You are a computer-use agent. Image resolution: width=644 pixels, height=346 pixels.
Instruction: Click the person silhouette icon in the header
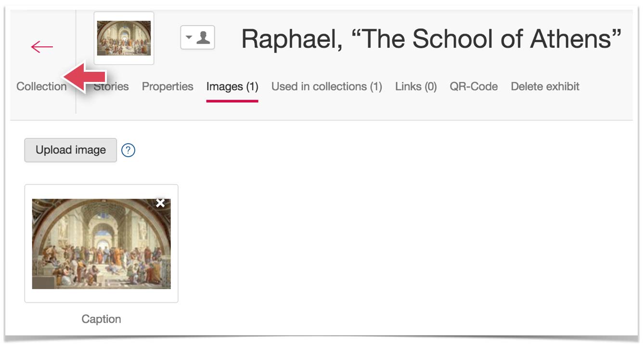[204, 38]
